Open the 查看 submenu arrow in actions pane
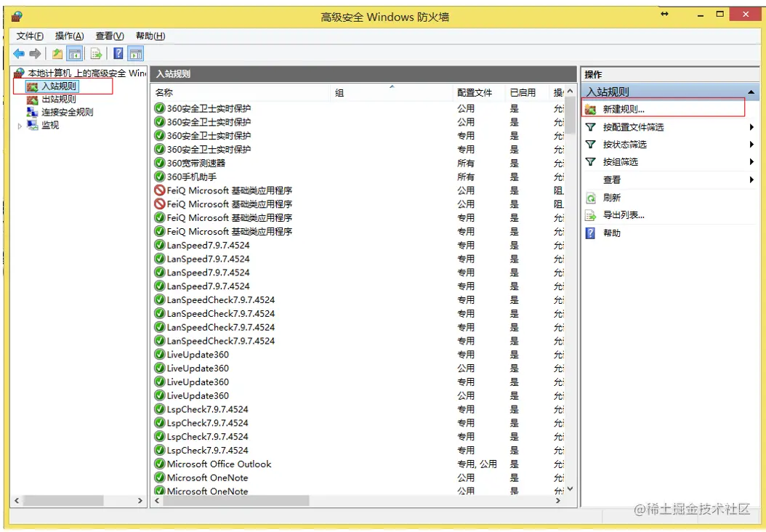 coord(751,180)
